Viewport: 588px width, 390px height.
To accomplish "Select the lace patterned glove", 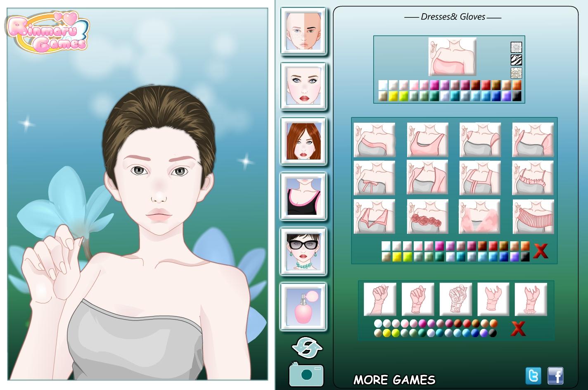I will pyautogui.click(x=455, y=299).
